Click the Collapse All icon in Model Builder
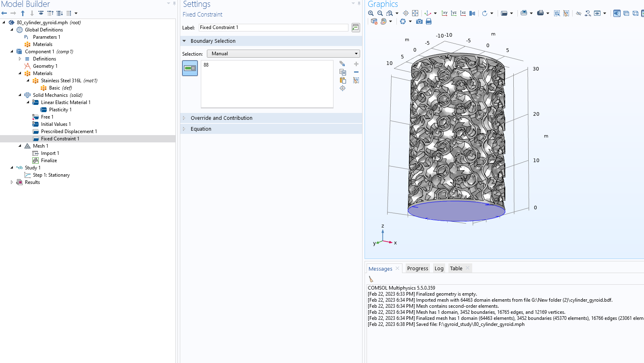Screen dimensions: 644x363 [x=50, y=13]
